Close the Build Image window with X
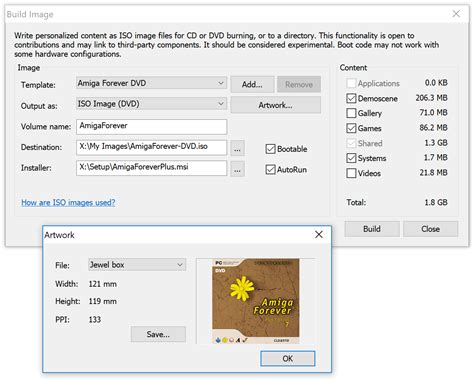The height and width of the screenshot is (381, 474). (x=456, y=14)
